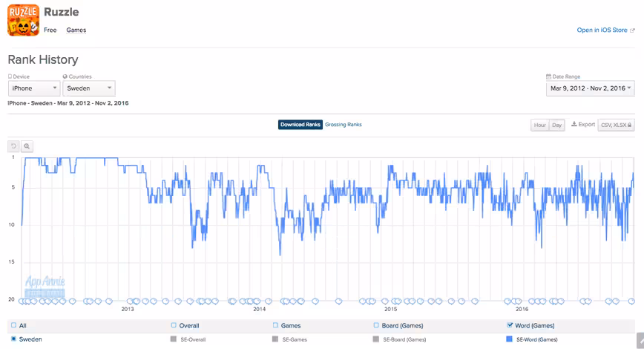This screenshot has height=349, width=644.
Task: Open the external link icon beside iOS Store
Action: pos(632,30)
